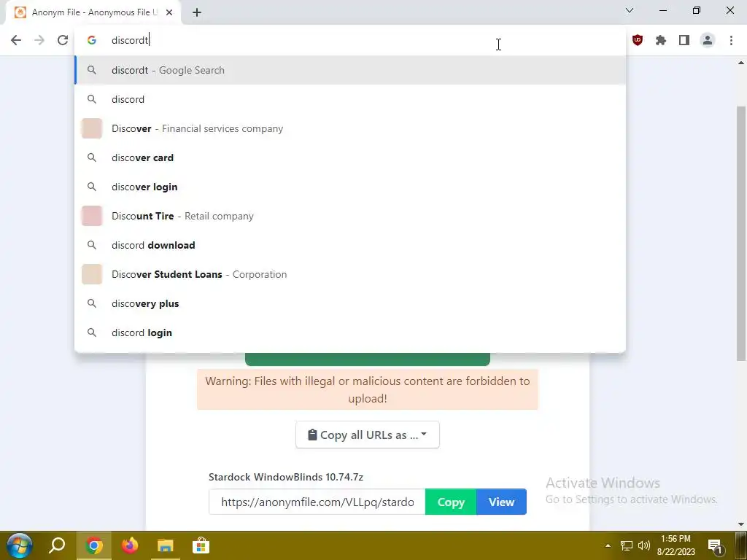Image resolution: width=747 pixels, height=560 pixels.
Task: Open the Chrome profile avatar
Action: tap(708, 41)
